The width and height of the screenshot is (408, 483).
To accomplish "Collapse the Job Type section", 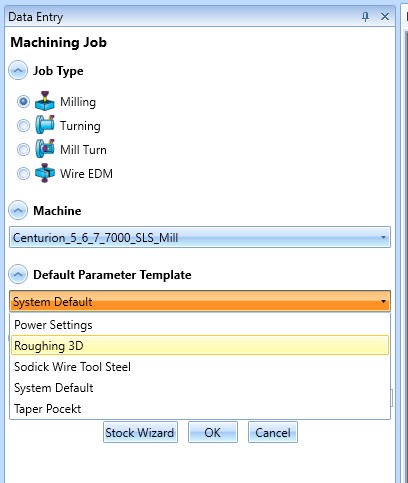I will 18,70.
